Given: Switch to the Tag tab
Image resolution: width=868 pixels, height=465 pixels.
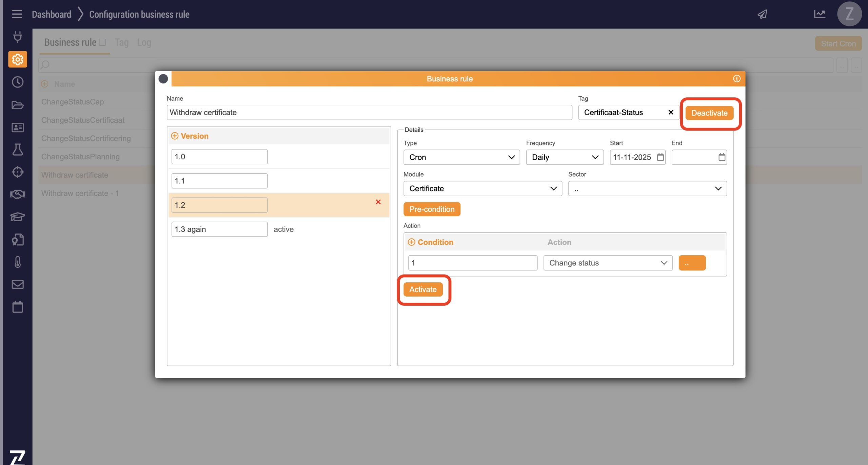Looking at the screenshot, I should click(121, 42).
